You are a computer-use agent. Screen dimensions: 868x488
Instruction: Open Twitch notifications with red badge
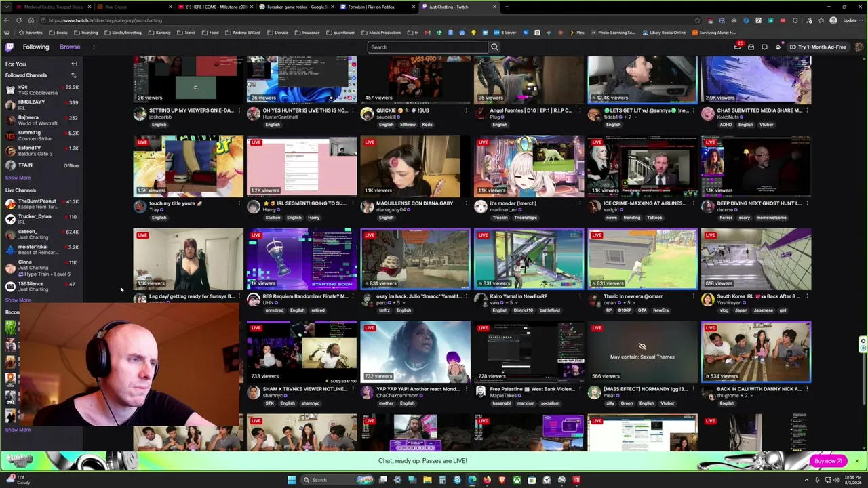(738, 47)
